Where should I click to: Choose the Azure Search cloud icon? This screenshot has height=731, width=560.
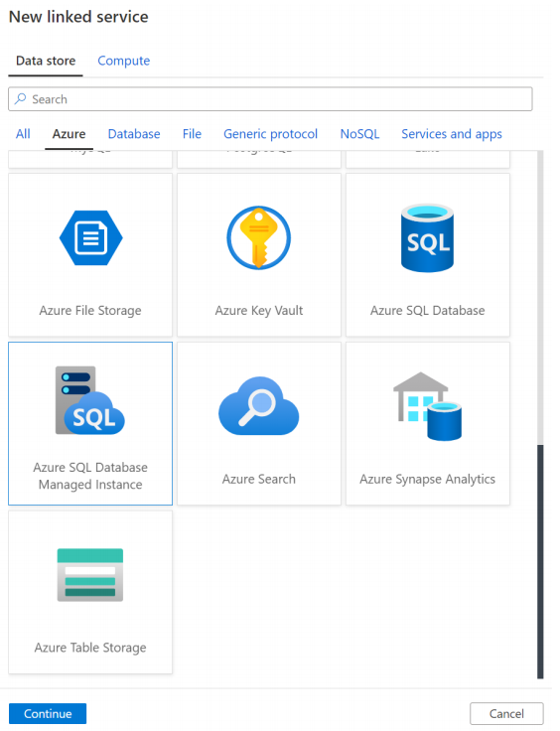click(258, 406)
